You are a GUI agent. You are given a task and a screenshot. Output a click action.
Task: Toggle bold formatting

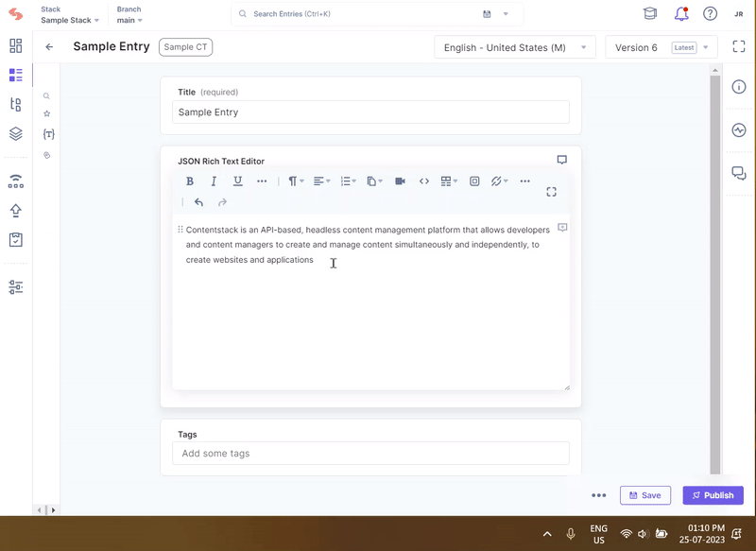coord(190,181)
